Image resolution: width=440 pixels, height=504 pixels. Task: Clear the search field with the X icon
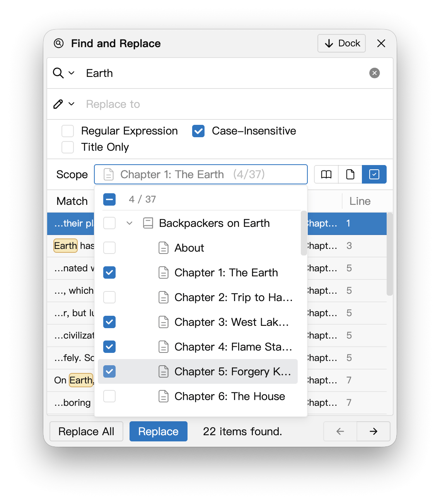click(374, 73)
